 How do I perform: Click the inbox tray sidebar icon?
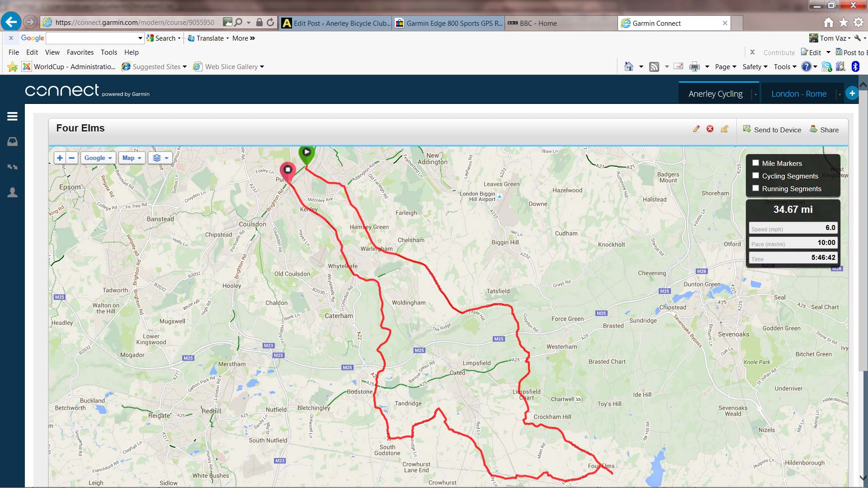pos(12,142)
